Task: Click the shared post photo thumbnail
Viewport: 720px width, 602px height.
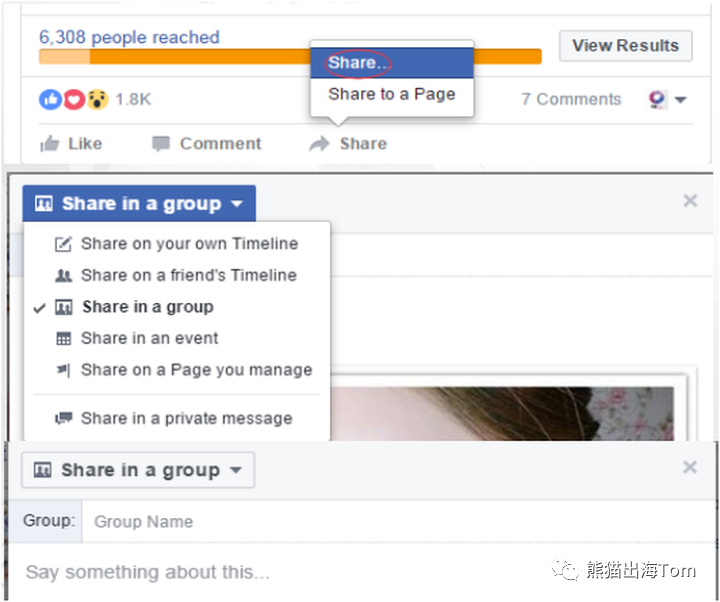Action: [502, 413]
